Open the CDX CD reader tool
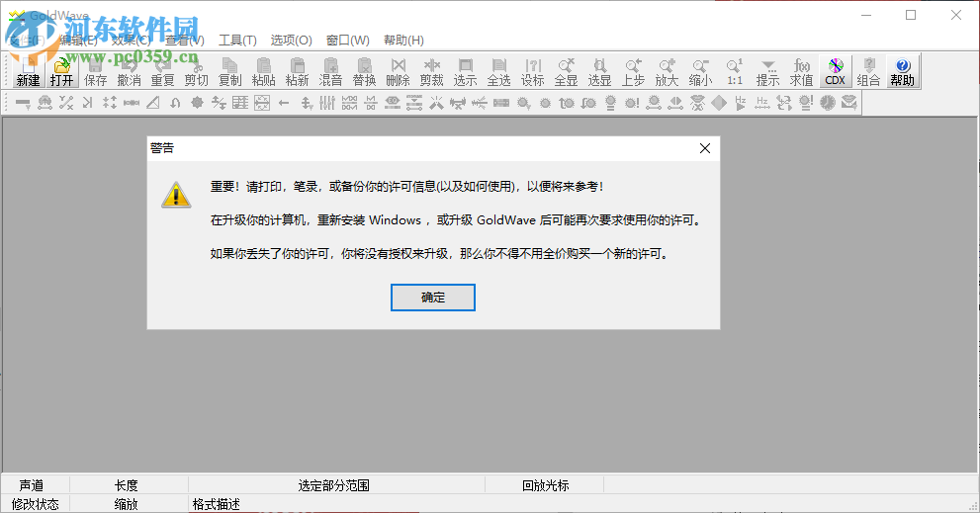 [835, 71]
